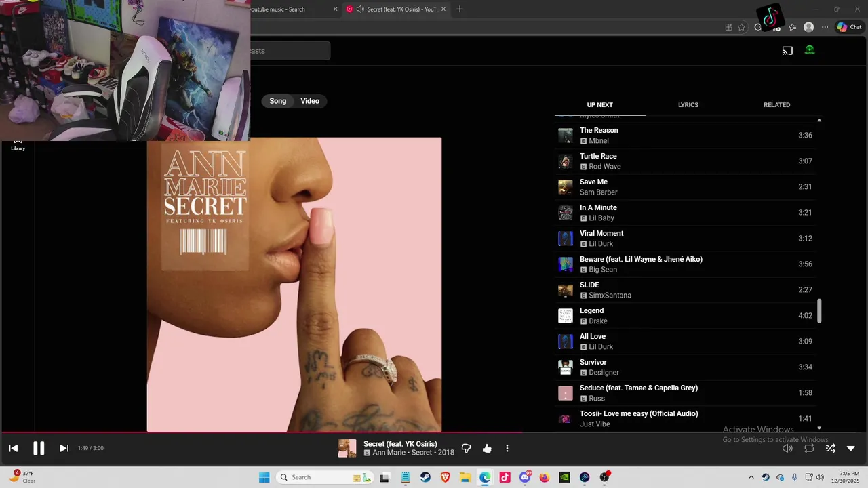Open the Windows Start menu
Screen dimensions: 868x488
(x=264, y=477)
